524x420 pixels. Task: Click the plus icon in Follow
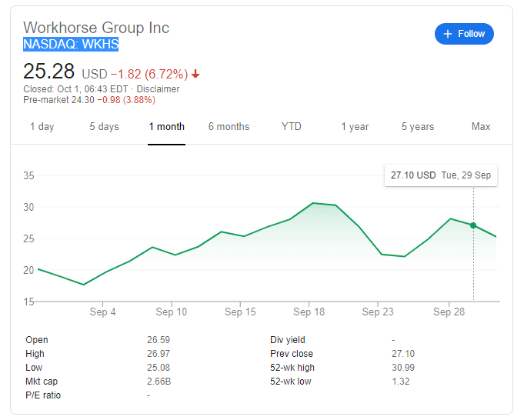coord(448,34)
